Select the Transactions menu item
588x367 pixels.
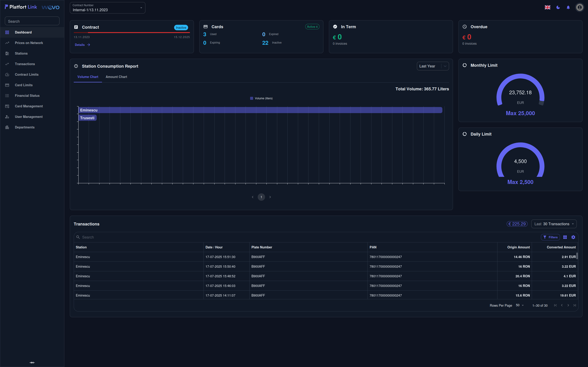pyautogui.click(x=25, y=64)
